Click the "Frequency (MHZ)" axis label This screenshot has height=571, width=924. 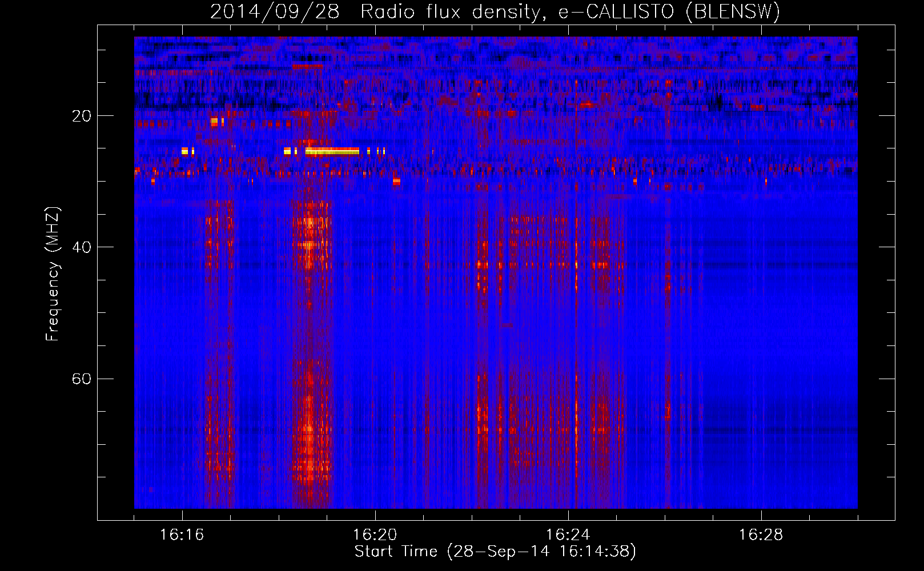tap(53, 274)
